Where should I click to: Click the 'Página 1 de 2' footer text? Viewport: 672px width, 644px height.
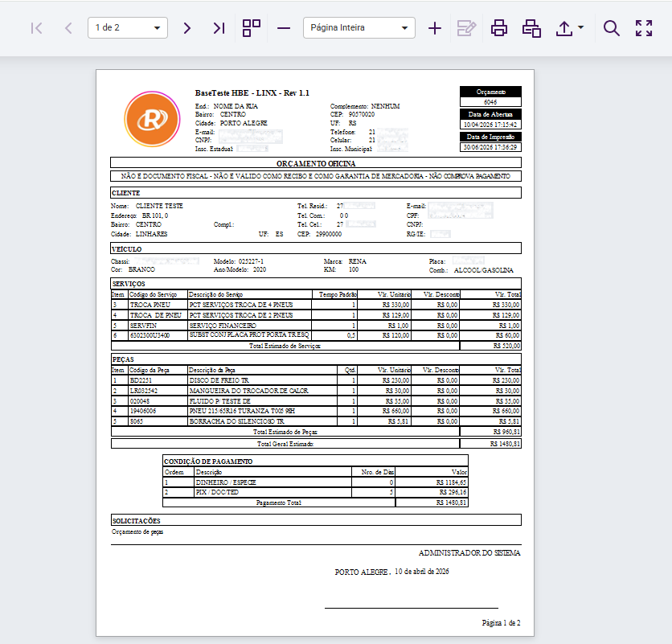[x=501, y=622]
